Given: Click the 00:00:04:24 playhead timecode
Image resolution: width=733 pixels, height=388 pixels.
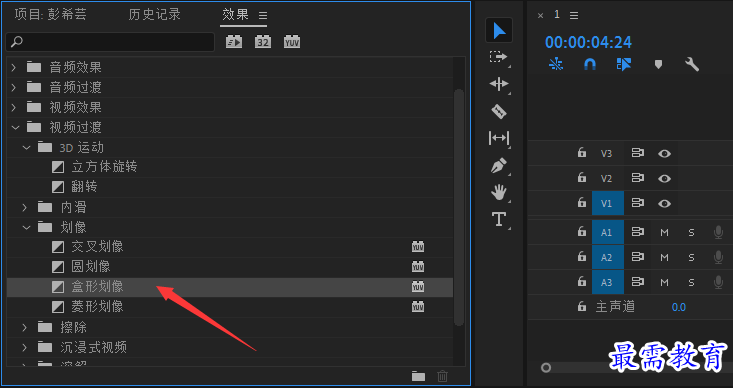Looking at the screenshot, I should [588, 42].
